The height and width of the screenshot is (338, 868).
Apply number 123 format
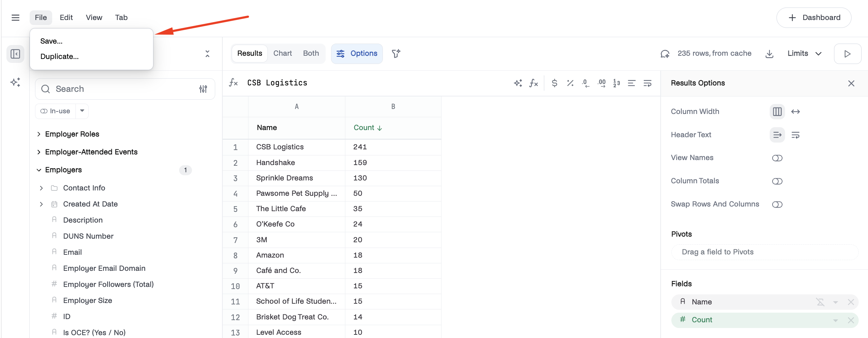click(617, 83)
